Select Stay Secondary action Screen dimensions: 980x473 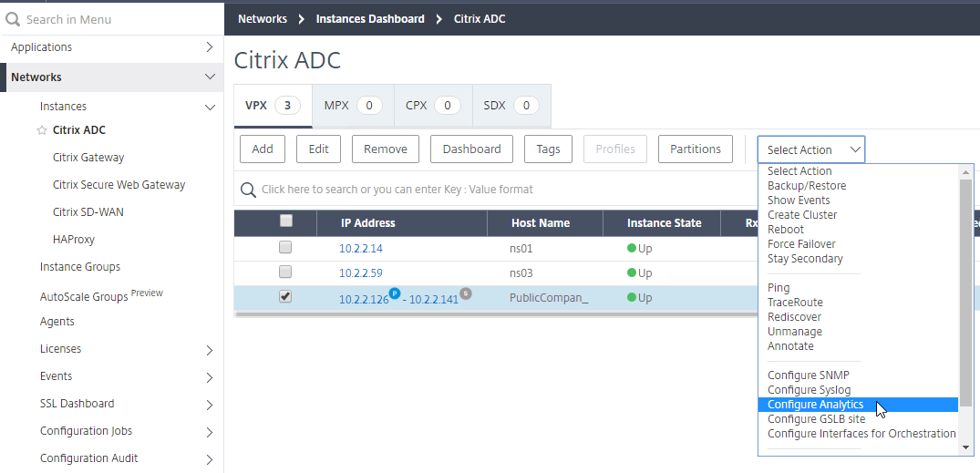805,259
